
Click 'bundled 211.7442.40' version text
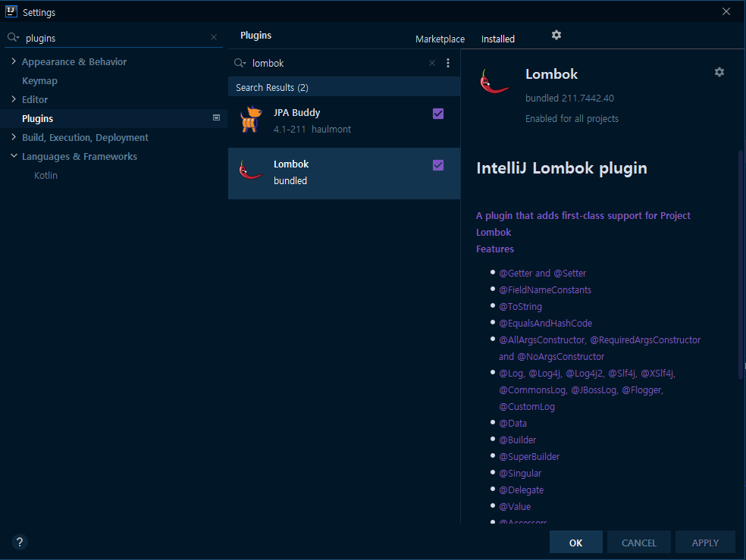click(x=569, y=98)
